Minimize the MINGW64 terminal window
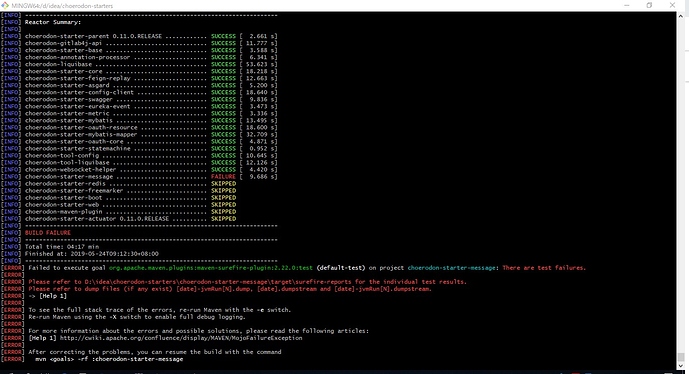 click(x=627, y=5)
